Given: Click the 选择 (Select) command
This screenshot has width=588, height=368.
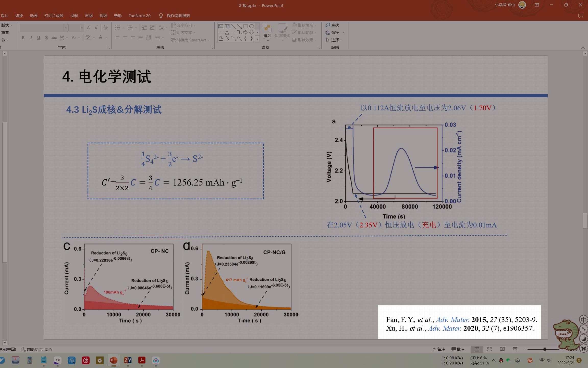Looking at the screenshot, I should [335, 40].
